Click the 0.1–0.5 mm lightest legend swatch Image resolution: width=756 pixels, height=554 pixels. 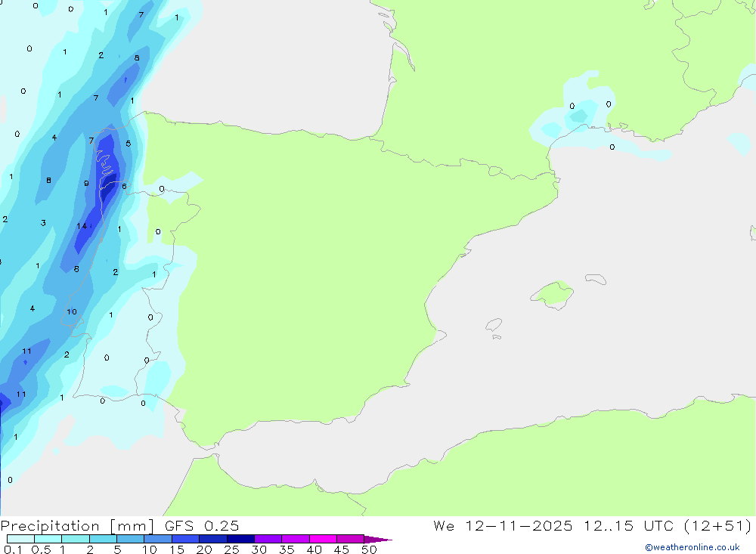tap(20, 539)
